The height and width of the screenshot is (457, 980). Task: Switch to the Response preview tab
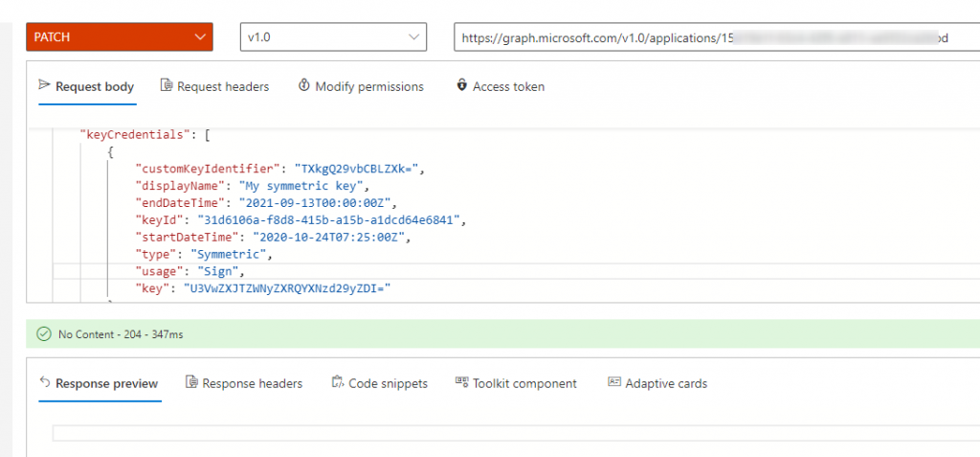click(x=100, y=383)
